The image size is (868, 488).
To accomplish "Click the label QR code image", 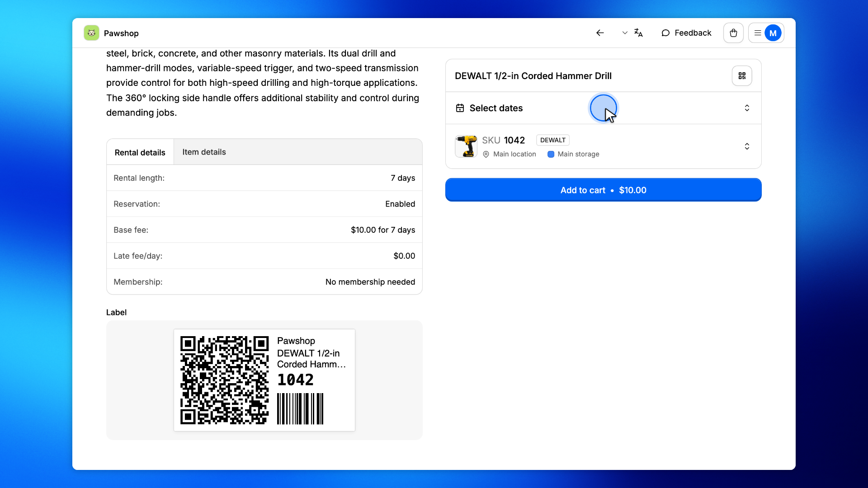I will click(225, 380).
